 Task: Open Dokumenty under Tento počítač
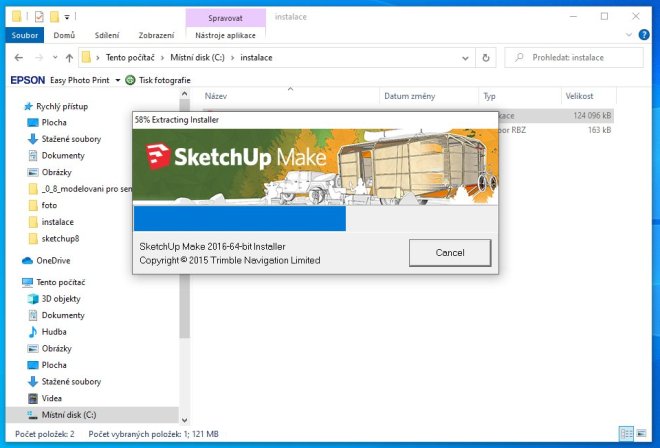click(x=63, y=315)
